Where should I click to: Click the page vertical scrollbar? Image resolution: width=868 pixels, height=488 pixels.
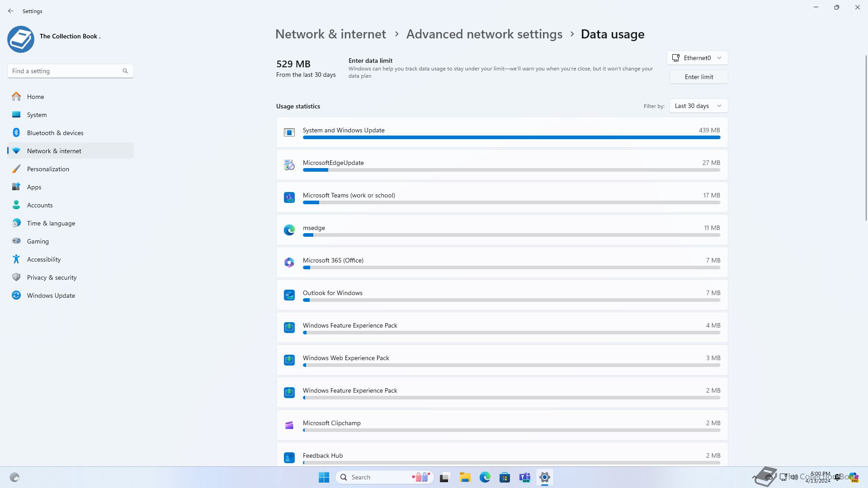[x=866, y=138]
